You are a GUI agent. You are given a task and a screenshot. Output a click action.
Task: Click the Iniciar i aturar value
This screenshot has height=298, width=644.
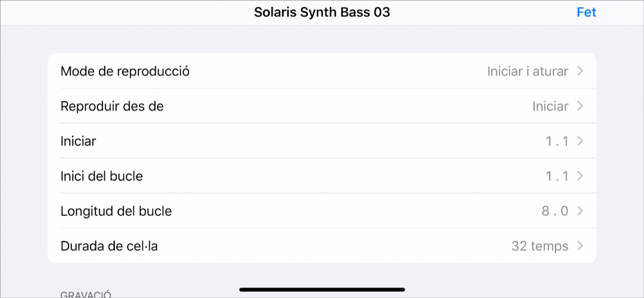527,71
